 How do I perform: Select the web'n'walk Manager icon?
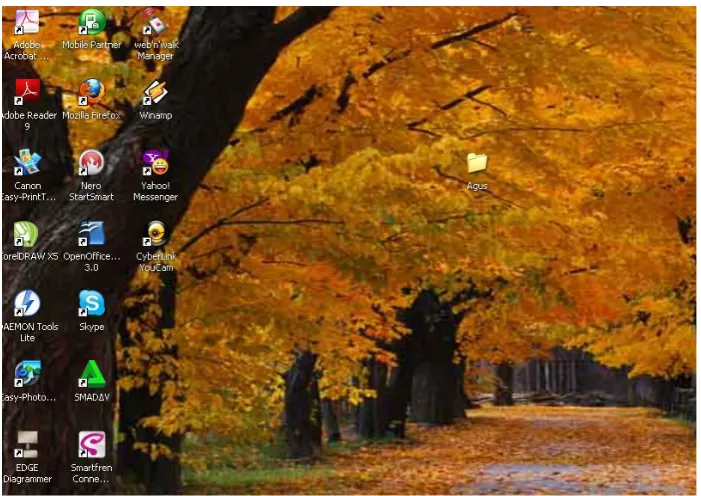[x=156, y=22]
